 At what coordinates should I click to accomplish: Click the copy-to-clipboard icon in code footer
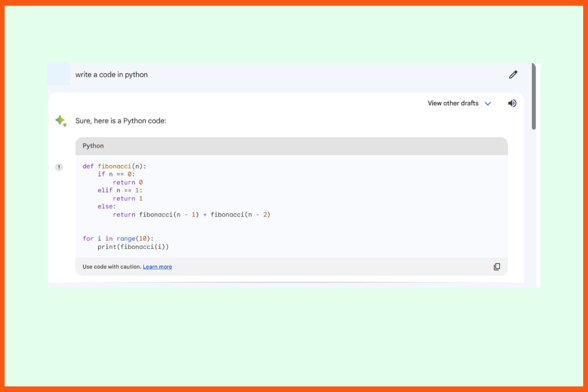(x=497, y=266)
